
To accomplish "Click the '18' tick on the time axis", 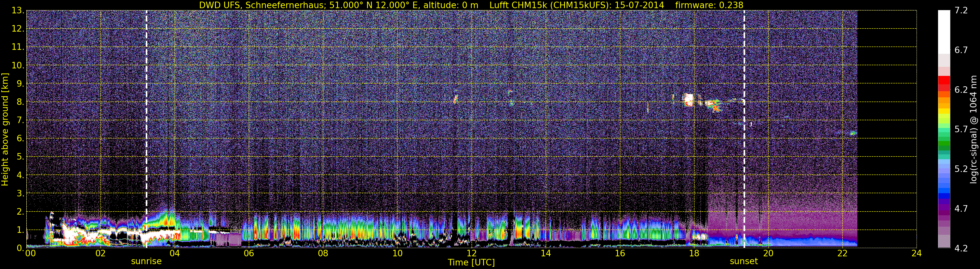I will [x=694, y=253].
